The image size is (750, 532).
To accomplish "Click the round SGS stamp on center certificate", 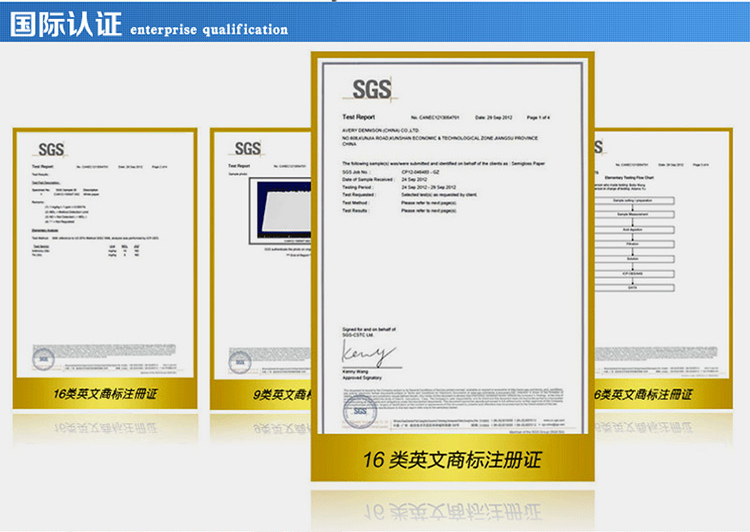I will tap(360, 411).
